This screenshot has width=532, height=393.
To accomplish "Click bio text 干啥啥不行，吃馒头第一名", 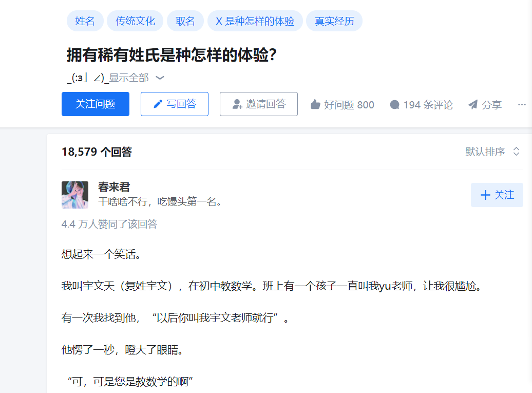I will 160,201.
